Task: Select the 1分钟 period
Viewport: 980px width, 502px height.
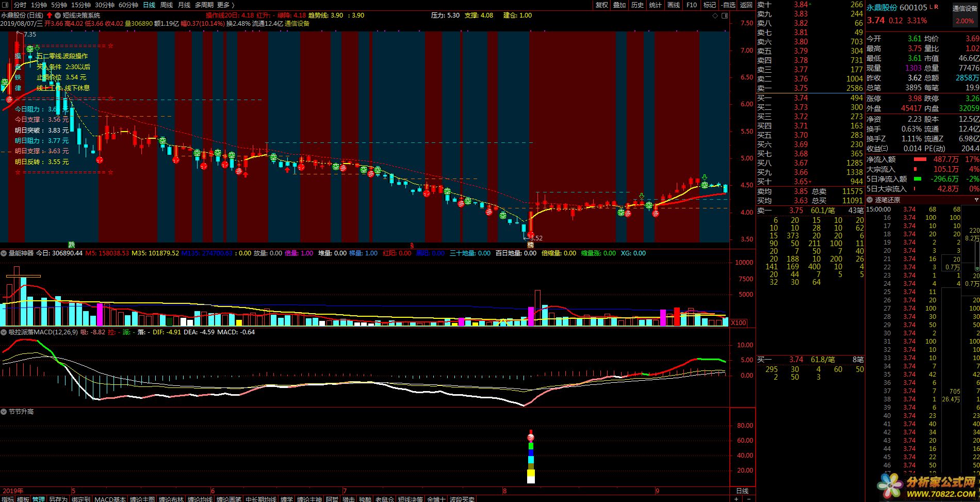Action: click(39, 5)
